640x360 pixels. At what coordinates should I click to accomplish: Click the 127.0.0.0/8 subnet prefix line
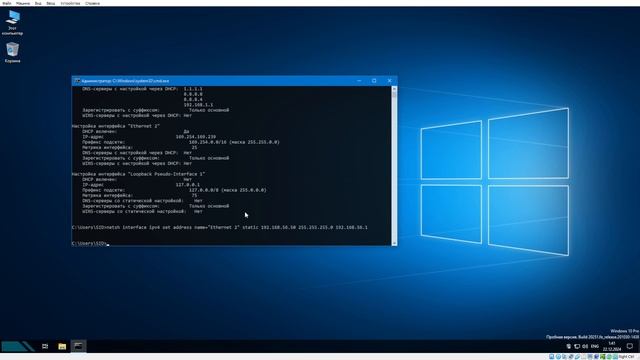(x=174, y=190)
